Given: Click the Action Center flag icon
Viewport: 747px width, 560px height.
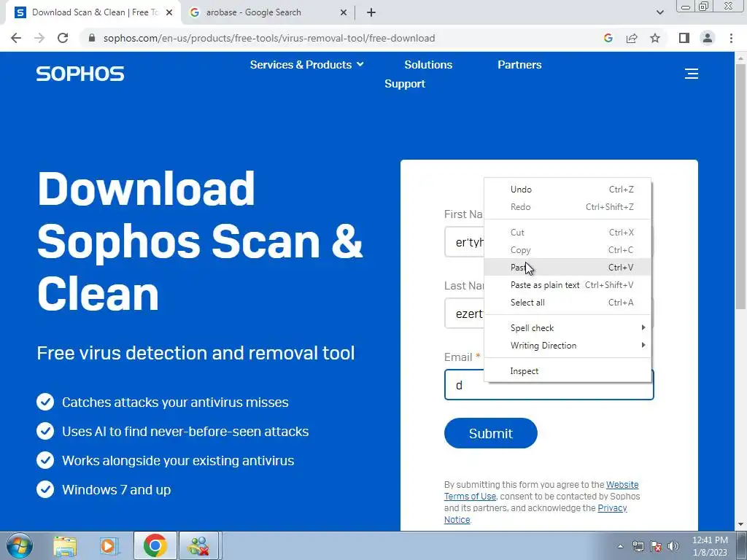Looking at the screenshot, I should click(x=656, y=546).
